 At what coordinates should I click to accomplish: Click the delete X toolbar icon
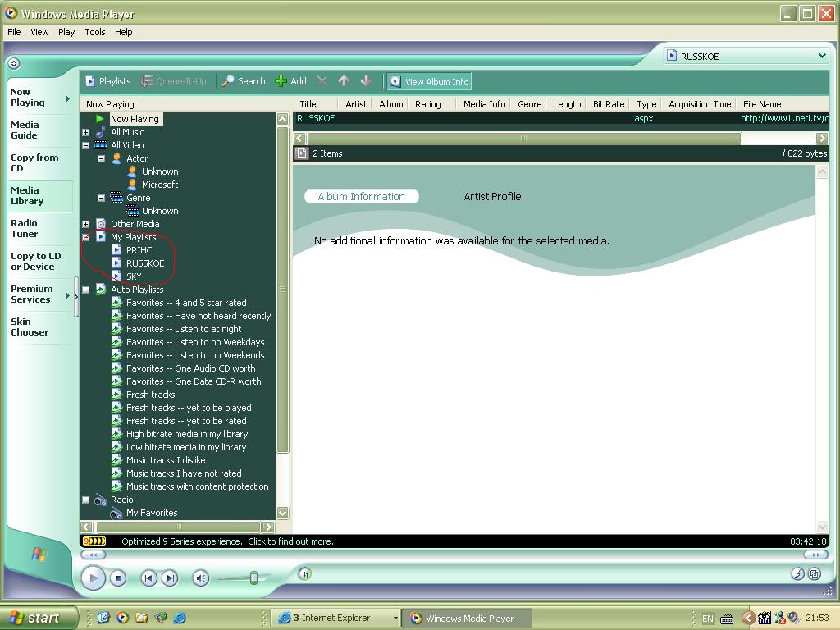(x=322, y=81)
